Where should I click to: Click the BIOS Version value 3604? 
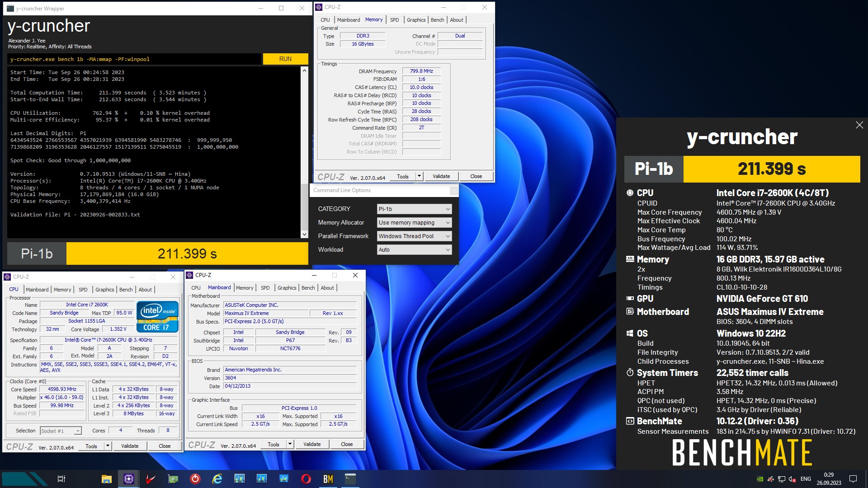(290, 378)
